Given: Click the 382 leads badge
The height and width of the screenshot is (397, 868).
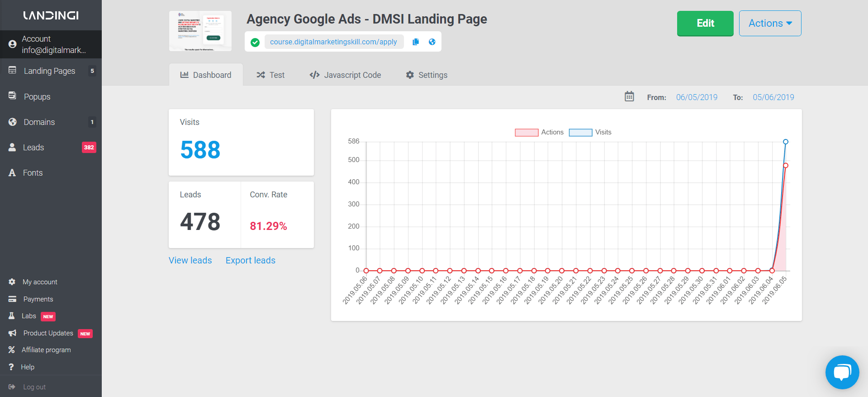Looking at the screenshot, I should pos(89,147).
